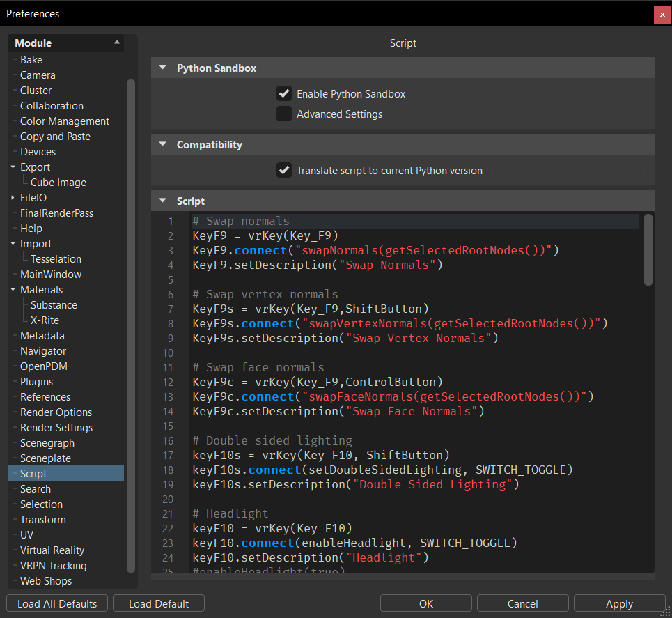Enable the Python Sandbox checkbox

point(284,93)
